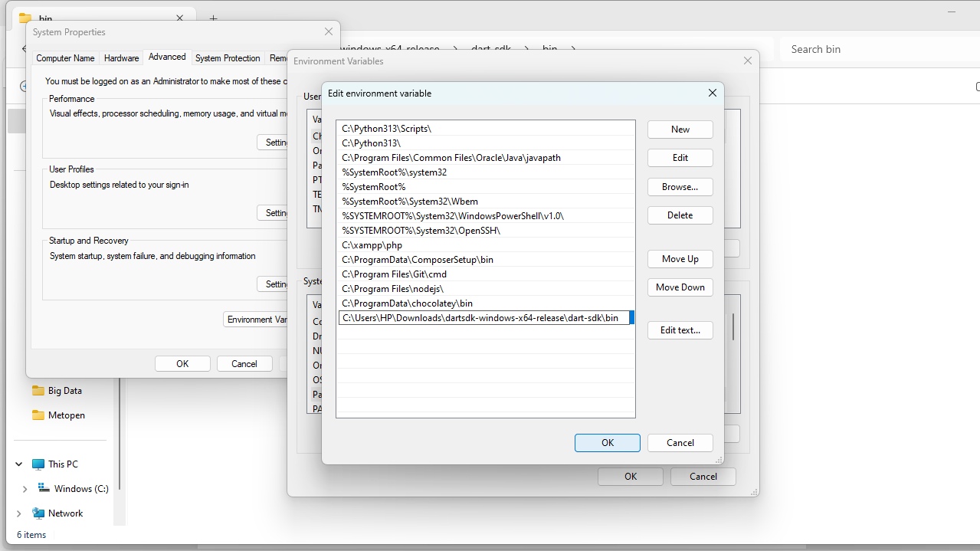Click the Windows (C:) drive icon

click(44, 489)
